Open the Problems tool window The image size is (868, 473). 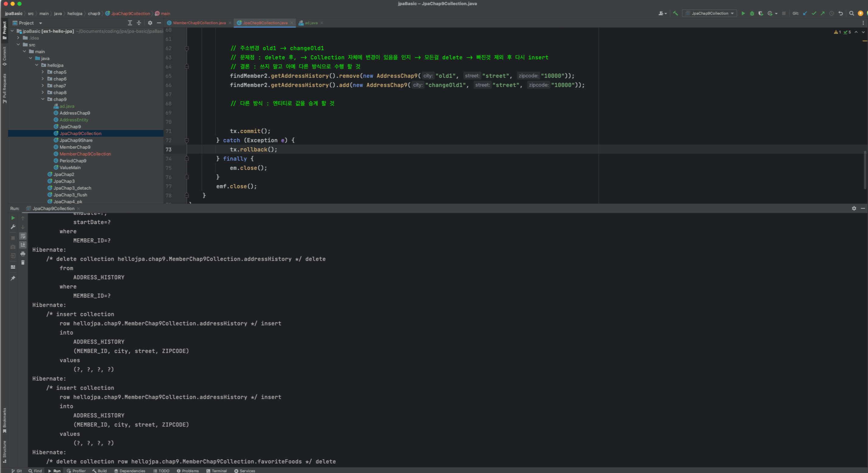[x=188, y=471]
